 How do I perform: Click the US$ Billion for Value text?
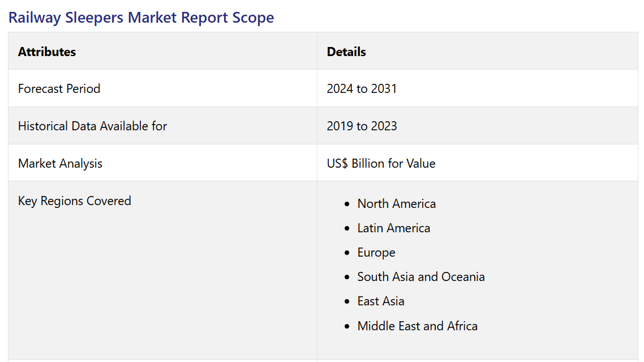tap(381, 163)
